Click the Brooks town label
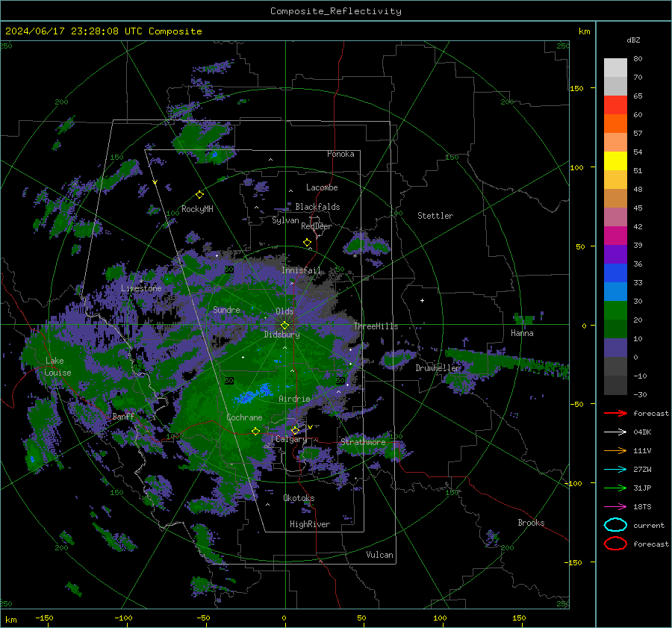The height and width of the screenshot is (628, 672). [531, 523]
